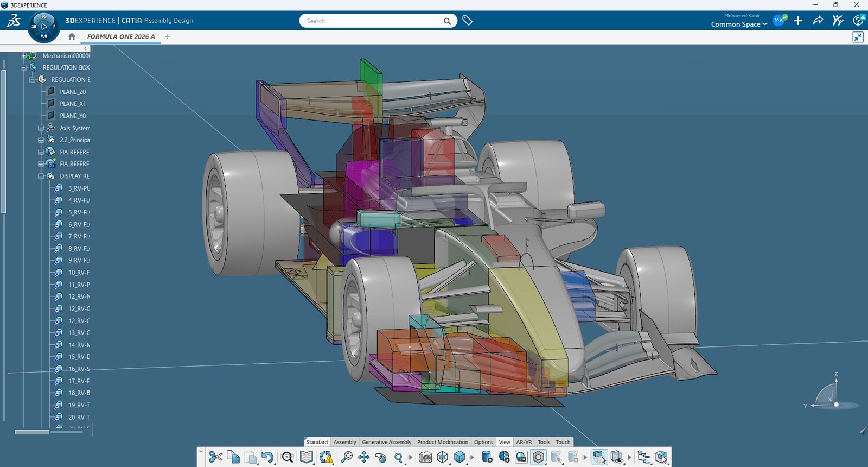The height and width of the screenshot is (467, 868).
Task: Expand the Axis System tree node
Action: 41,128
